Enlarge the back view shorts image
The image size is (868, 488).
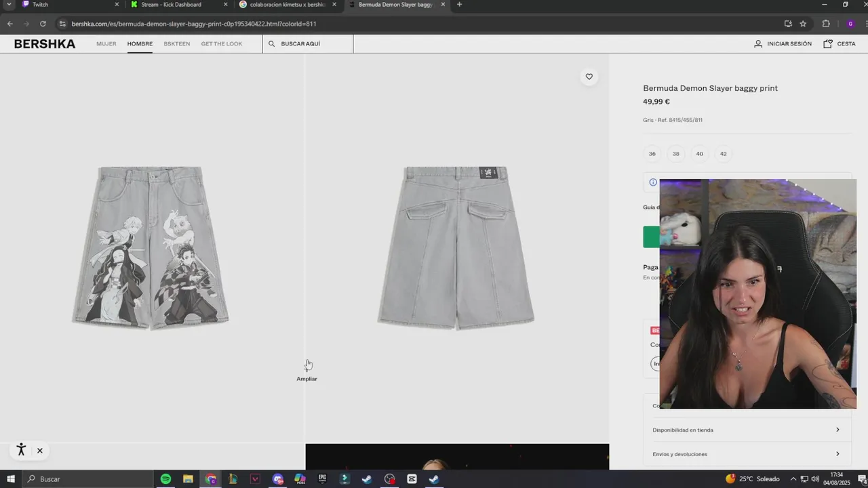pos(456,248)
